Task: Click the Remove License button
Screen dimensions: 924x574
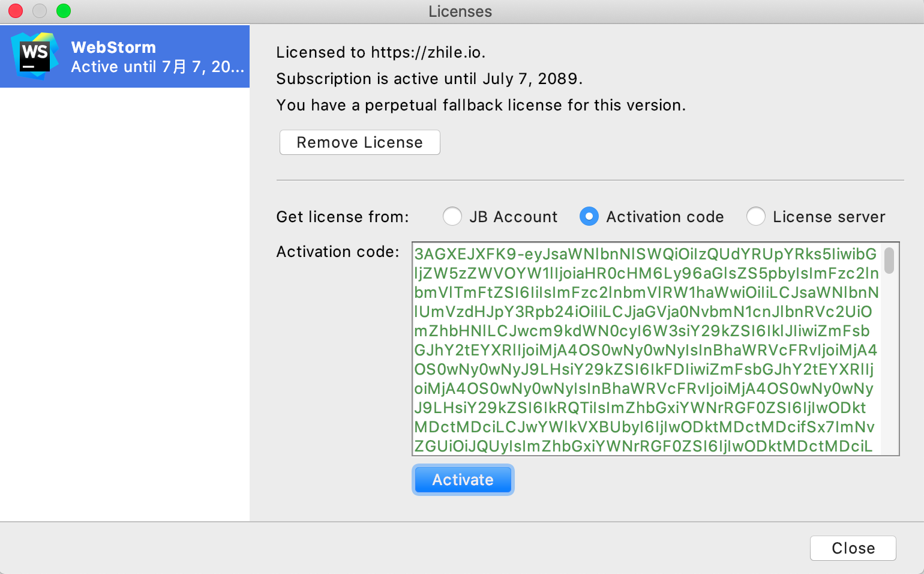Action: tap(360, 142)
